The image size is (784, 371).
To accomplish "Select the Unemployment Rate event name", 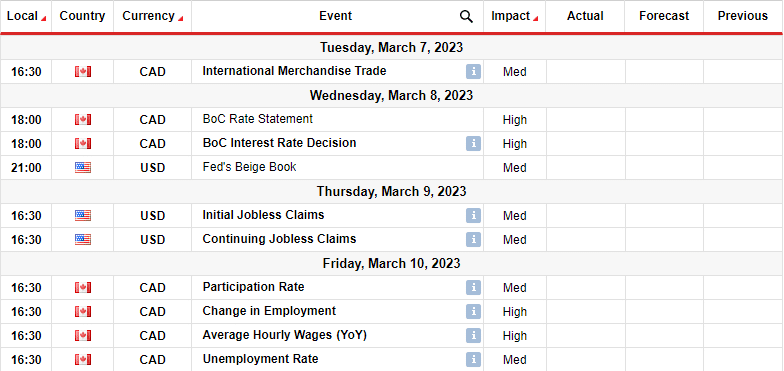I will click(x=260, y=359).
